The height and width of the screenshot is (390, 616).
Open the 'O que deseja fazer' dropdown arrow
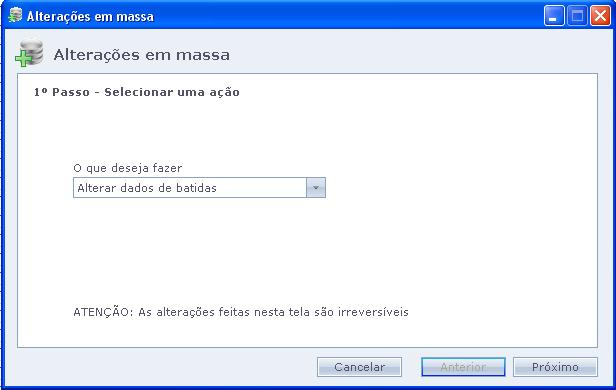click(x=315, y=188)
